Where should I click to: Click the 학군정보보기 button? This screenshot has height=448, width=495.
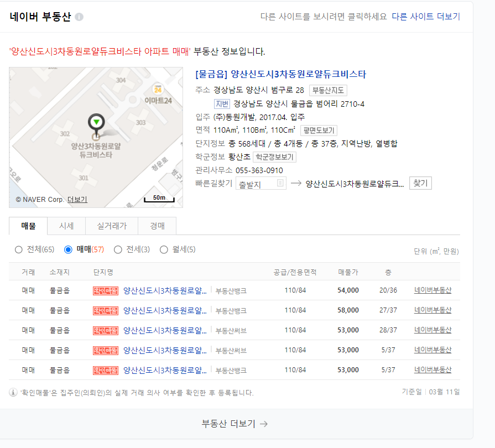tap(274, 157)
